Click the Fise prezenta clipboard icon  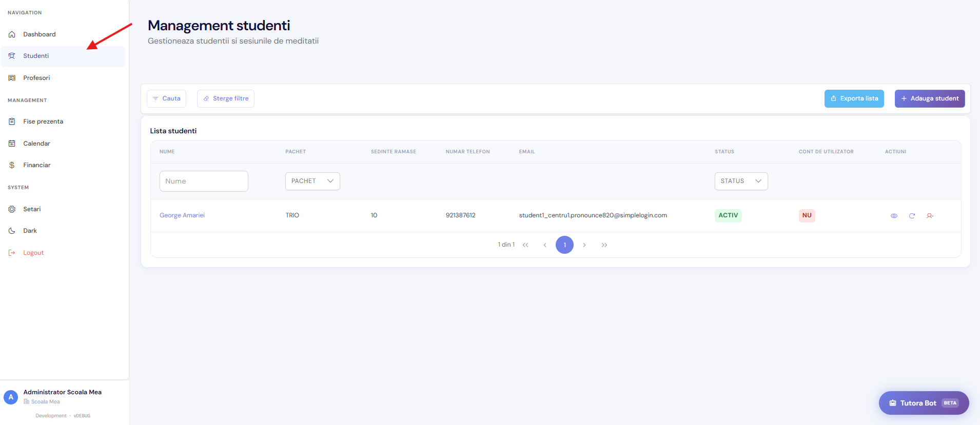coord(12,122)
